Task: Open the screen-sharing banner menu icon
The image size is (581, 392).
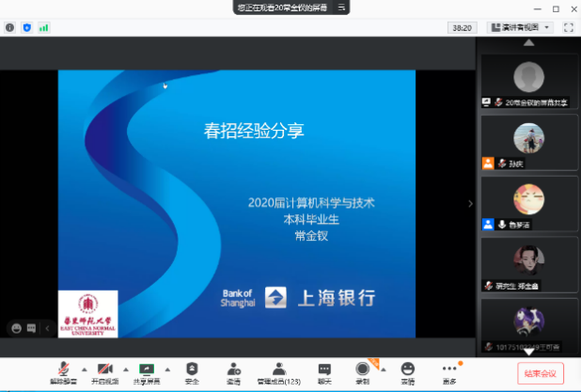Action: (341, 7)
